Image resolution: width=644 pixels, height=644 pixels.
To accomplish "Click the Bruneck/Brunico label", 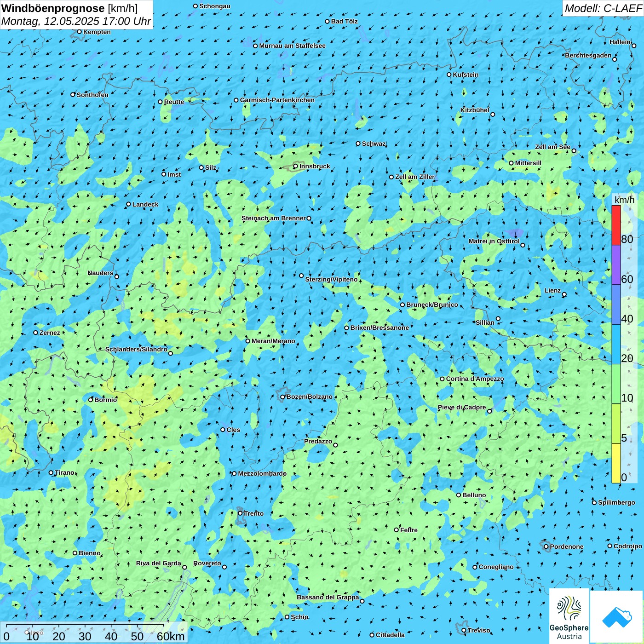I will [432, 305].
